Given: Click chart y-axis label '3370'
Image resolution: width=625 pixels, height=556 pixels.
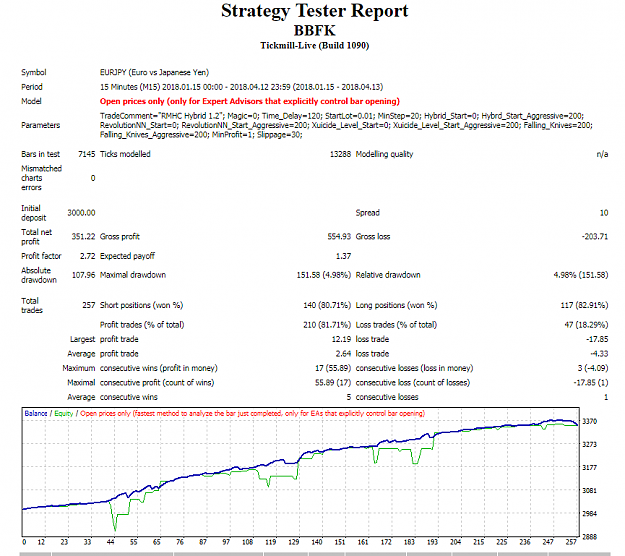Looking at the screenshot, I should 590,421.
